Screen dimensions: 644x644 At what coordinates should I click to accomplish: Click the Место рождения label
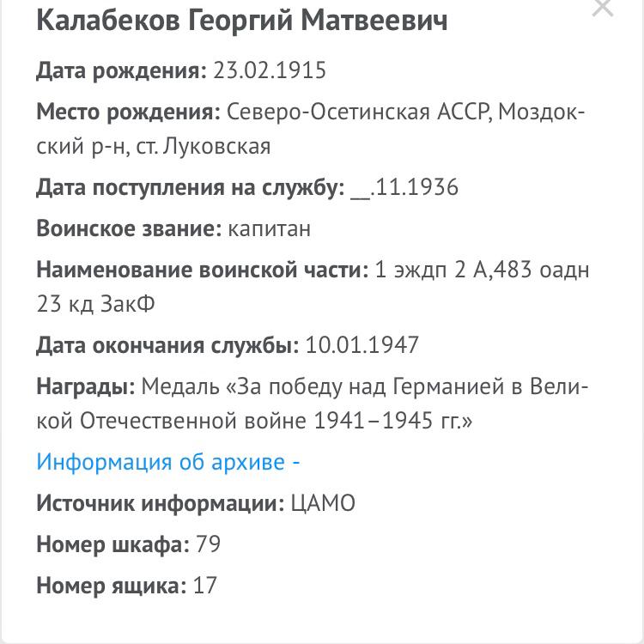pos(128,112)
